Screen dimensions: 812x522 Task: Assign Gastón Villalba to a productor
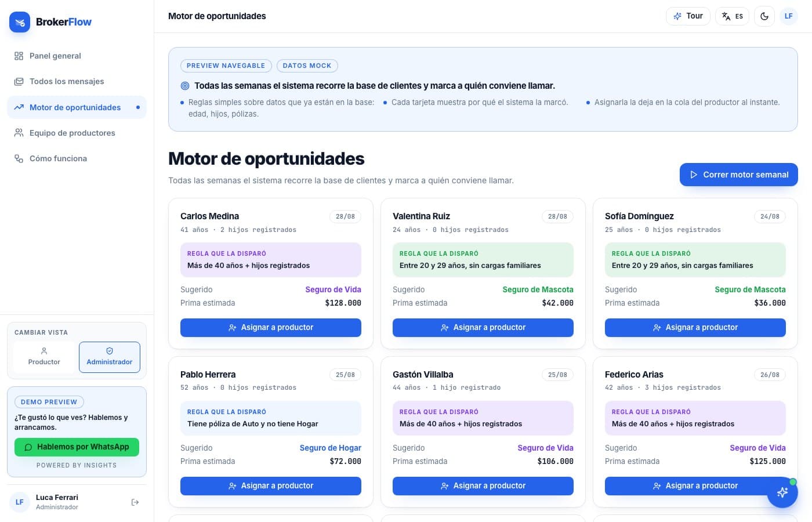[x=483, y=486]
